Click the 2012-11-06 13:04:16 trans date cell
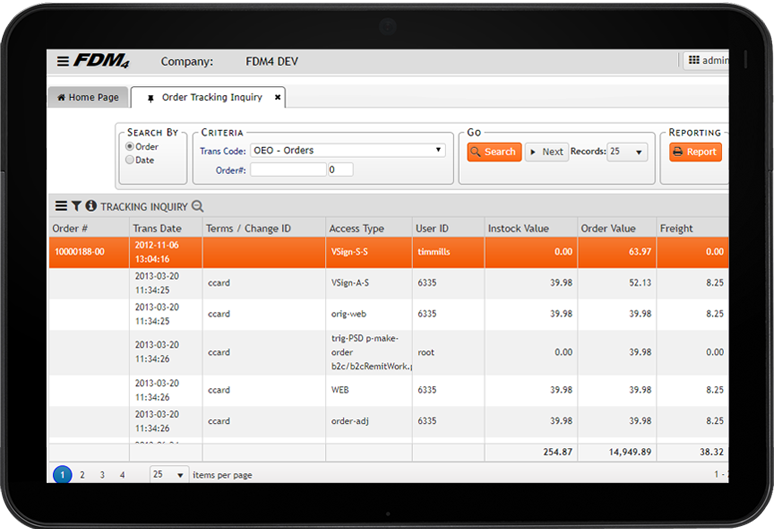The height and width of the screenshot is (529, 774). (x=166, y=252)
